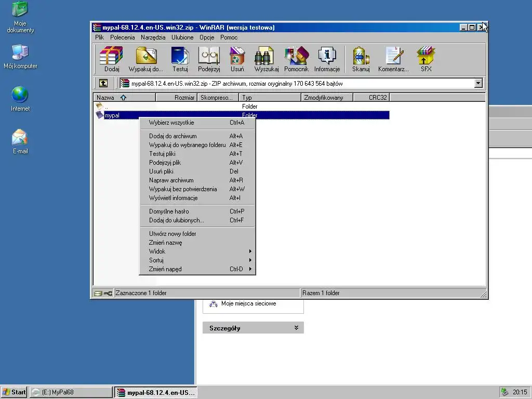
Task: Choose Utwórz nowy folder entry
Action: (x=197, y=234)
